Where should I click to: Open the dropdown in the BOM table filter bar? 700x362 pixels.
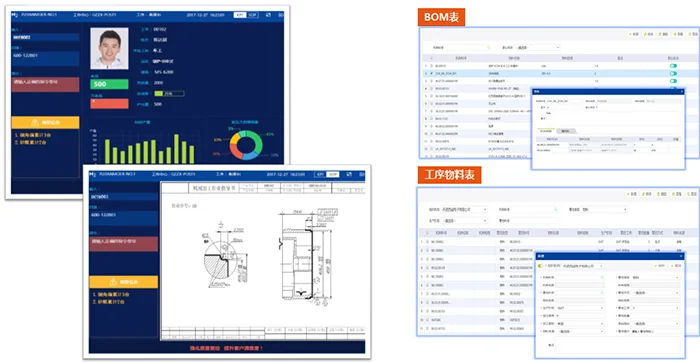click(537, 47)
